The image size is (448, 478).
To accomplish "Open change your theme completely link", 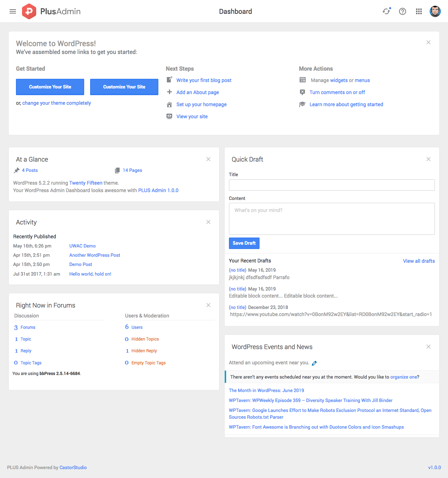I will click(x=56, y=103).
